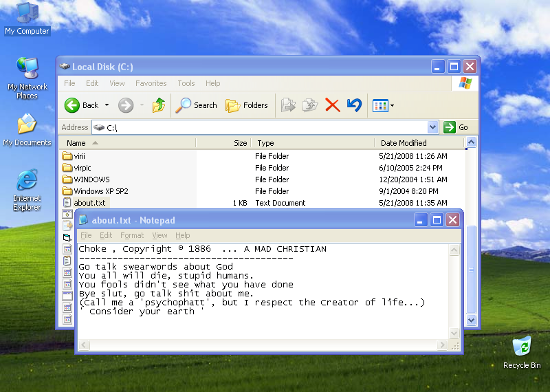Click Notepad horizontal scroll right arrow

[442, 345]
